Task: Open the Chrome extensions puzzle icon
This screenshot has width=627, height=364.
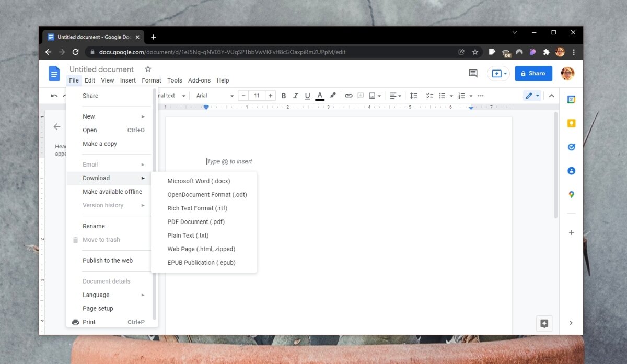Action: pos(547,52)
